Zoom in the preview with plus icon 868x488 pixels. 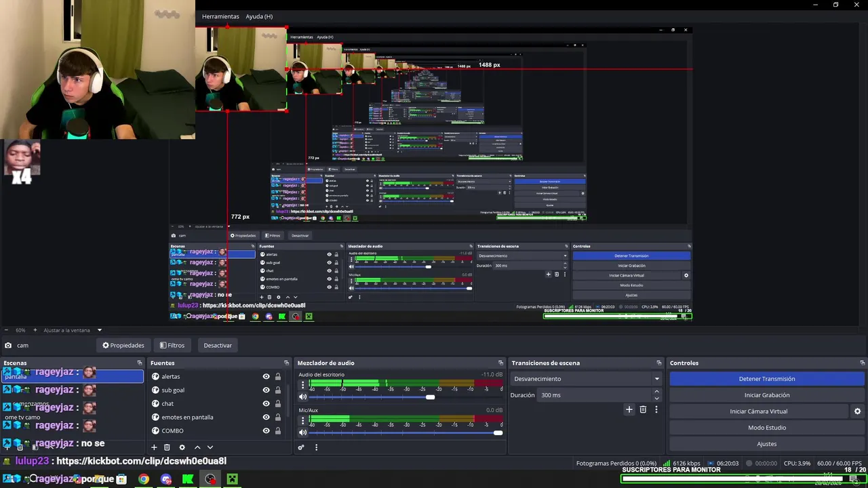35,330
